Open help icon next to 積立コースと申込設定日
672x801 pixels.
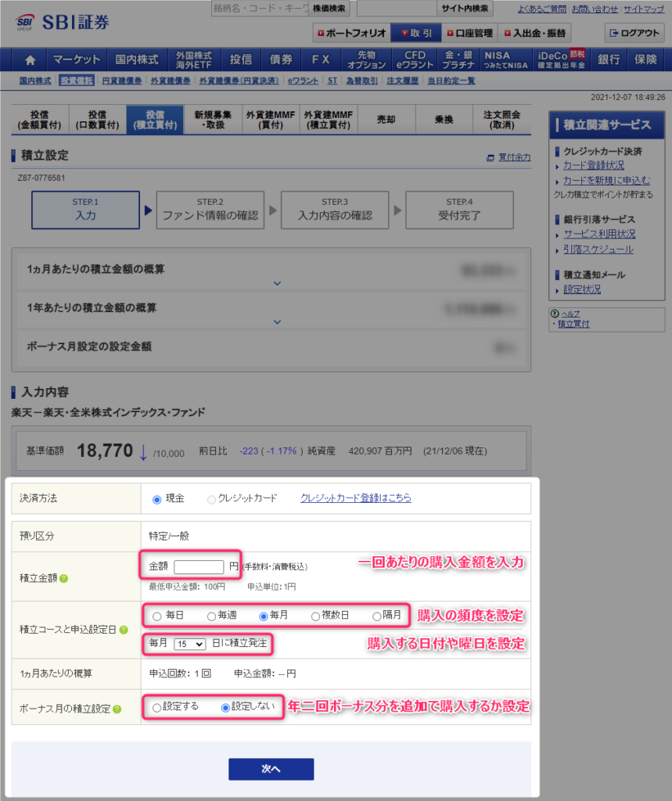(x=123, y=630)
